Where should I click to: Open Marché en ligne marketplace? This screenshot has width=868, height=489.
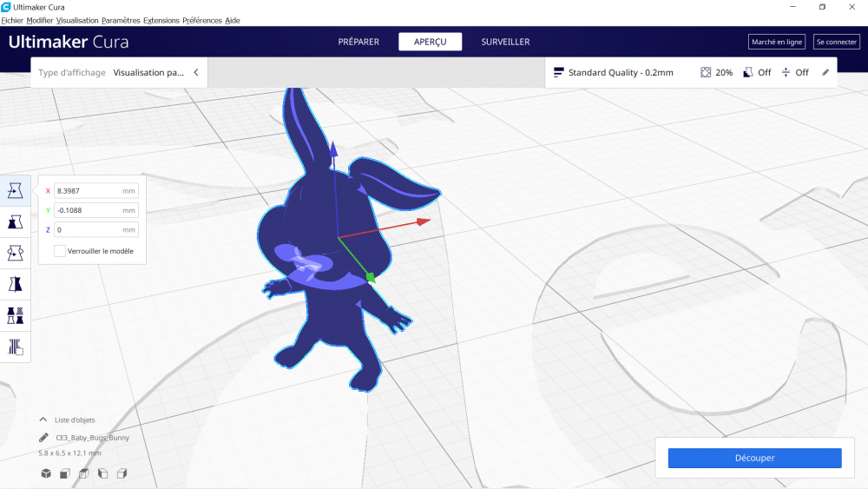pos(777,42)
